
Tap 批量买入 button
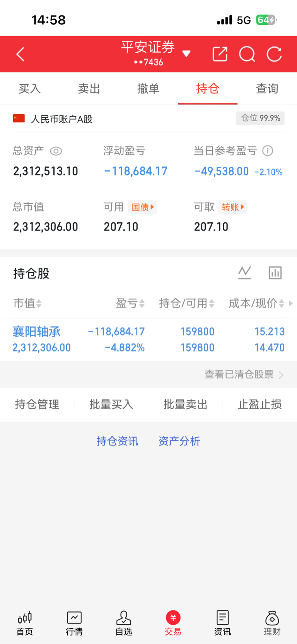(111, 404)
